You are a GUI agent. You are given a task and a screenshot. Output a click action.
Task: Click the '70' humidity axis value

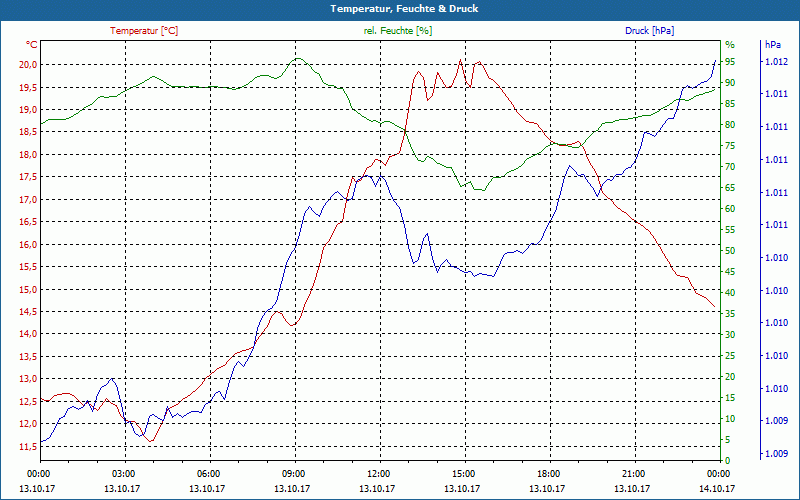point(730,167)
